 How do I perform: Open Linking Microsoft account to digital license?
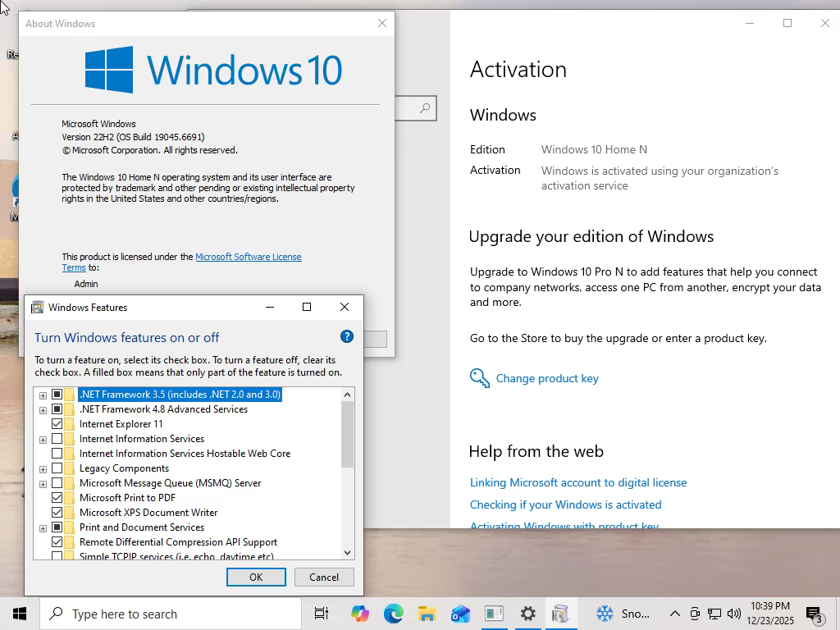(578, 482)
